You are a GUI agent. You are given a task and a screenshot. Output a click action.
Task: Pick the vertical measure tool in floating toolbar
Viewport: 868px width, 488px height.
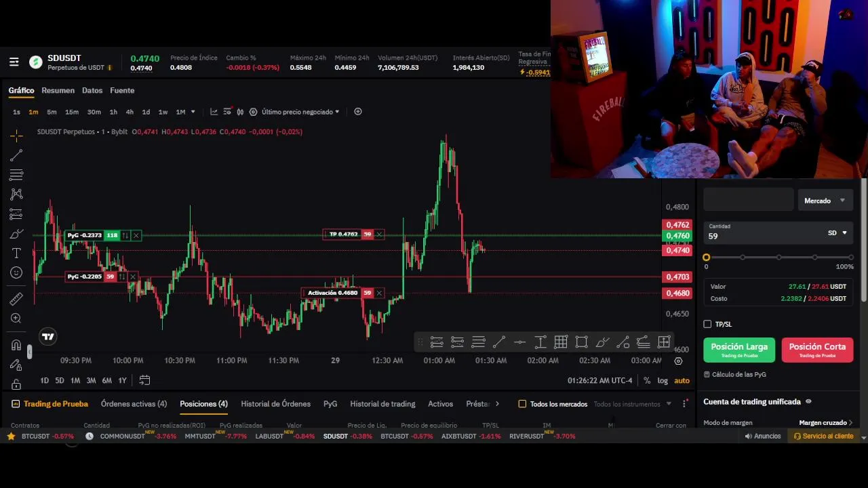(x=540, y=342)
